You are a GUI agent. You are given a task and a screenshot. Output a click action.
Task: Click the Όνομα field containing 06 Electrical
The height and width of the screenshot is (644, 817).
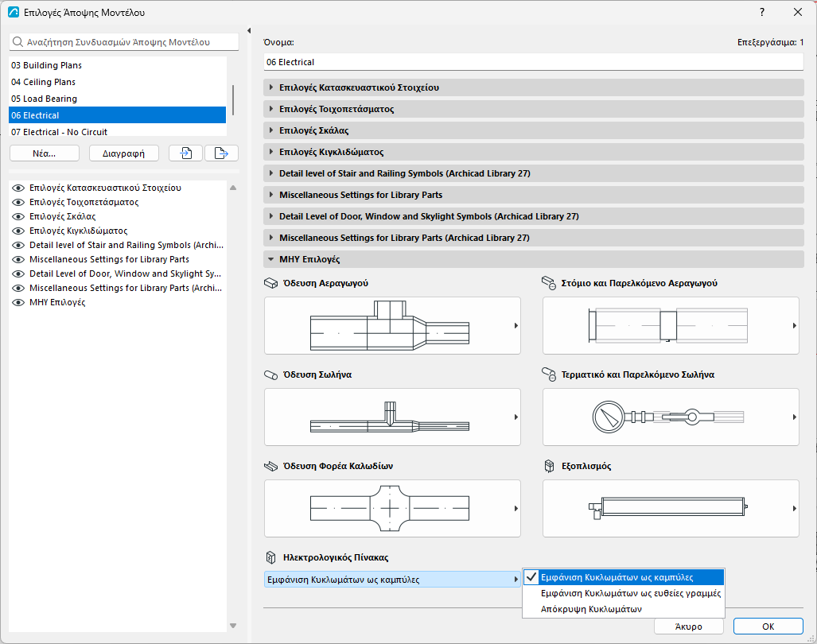tap(534, 62)
